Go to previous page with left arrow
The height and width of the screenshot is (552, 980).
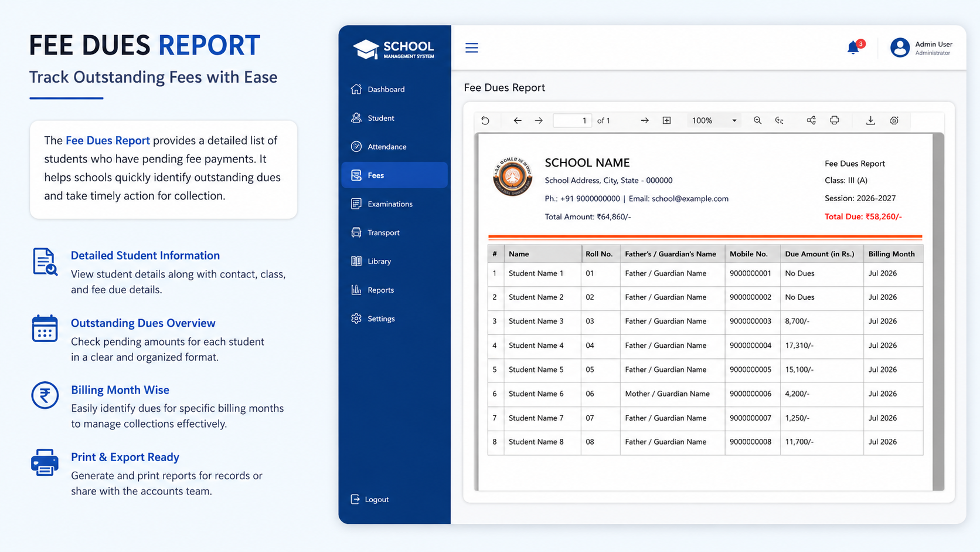pyautogui.click(x=517, y=120)
